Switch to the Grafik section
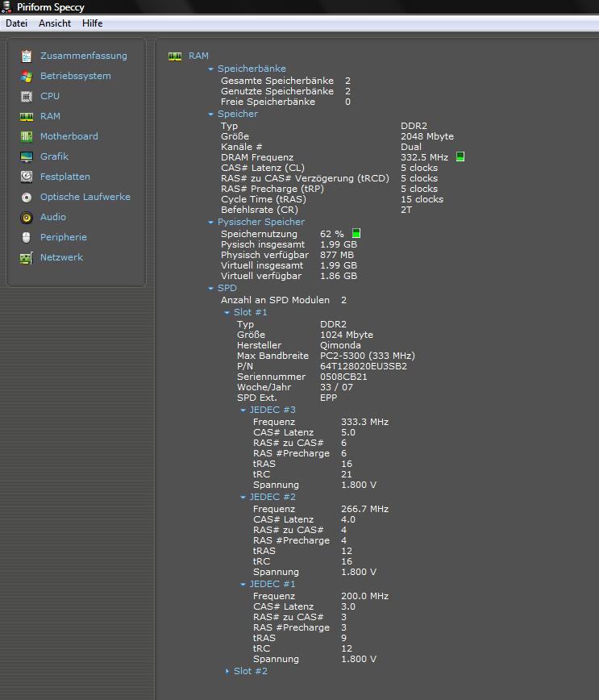The image size is (599, 700). 54,156
